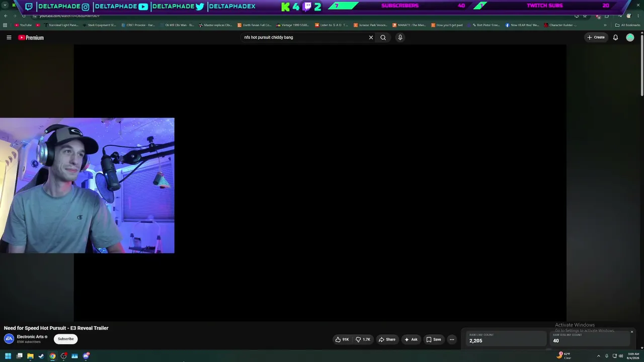Open the weather widget showing 62°F
The height and width of the screenshot is (362, 644).
[x=564, y=355]
